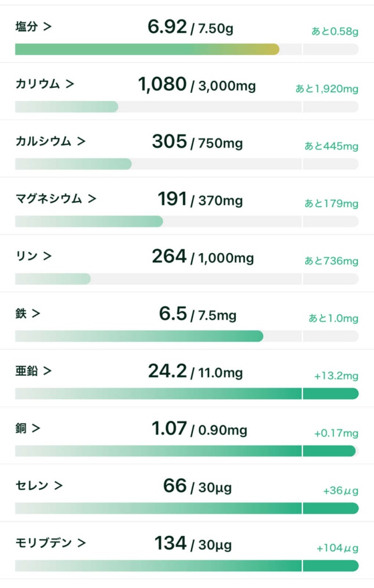This screenshot has height=588, width=374.
Task: Expand the 銅 chevron
Action: click(36, 428)
